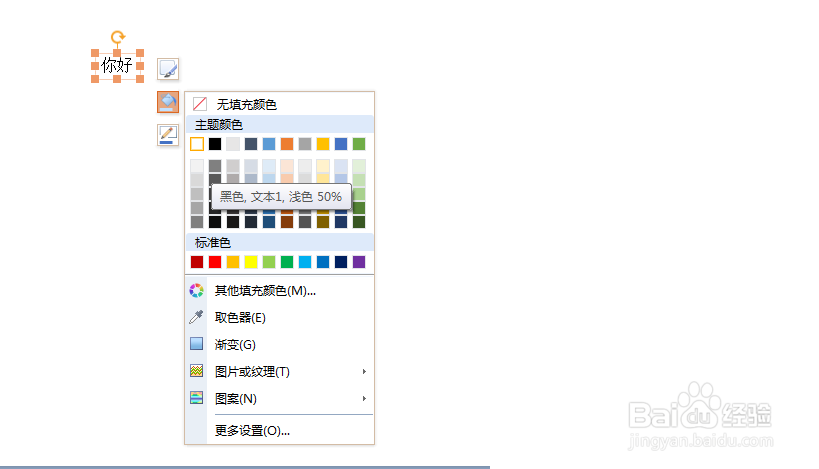The width and height of the screenshot is (819, 469).
Task: Select the orange theme color swatch
Action: (x=287, y=144)
